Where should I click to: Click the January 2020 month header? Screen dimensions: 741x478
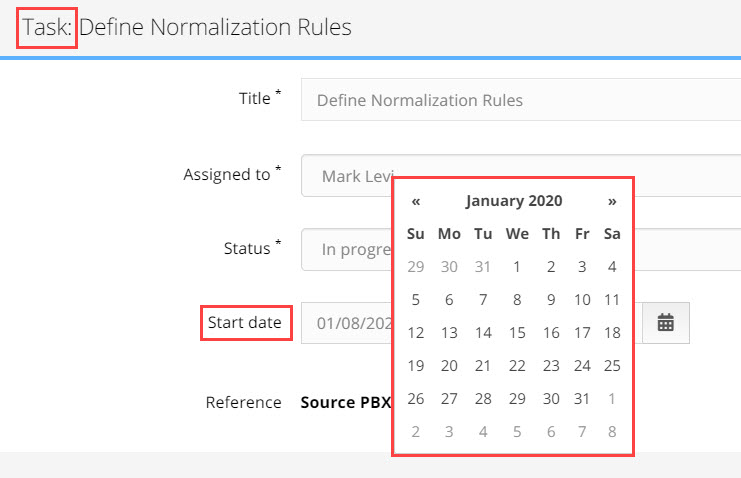(x=514, y=201)
